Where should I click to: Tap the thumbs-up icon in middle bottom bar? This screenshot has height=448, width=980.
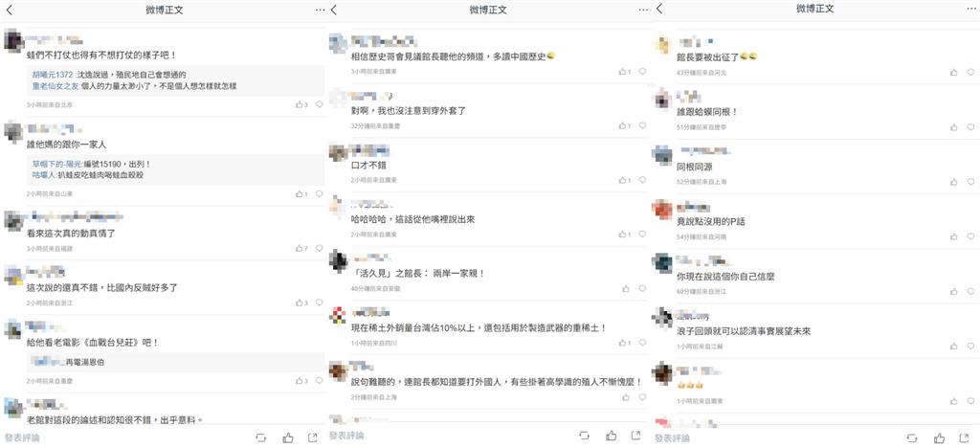pyautogui.click(x=611, y=436)
